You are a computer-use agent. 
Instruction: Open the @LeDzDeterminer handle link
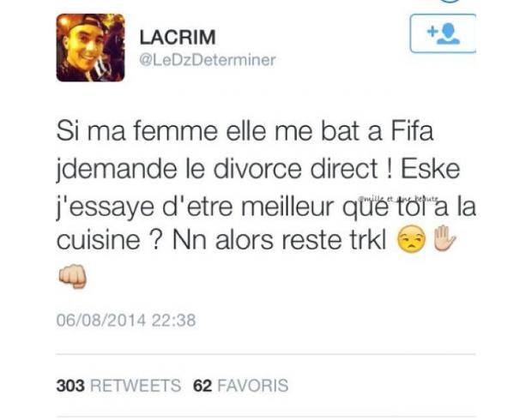(x=208, y=60)
